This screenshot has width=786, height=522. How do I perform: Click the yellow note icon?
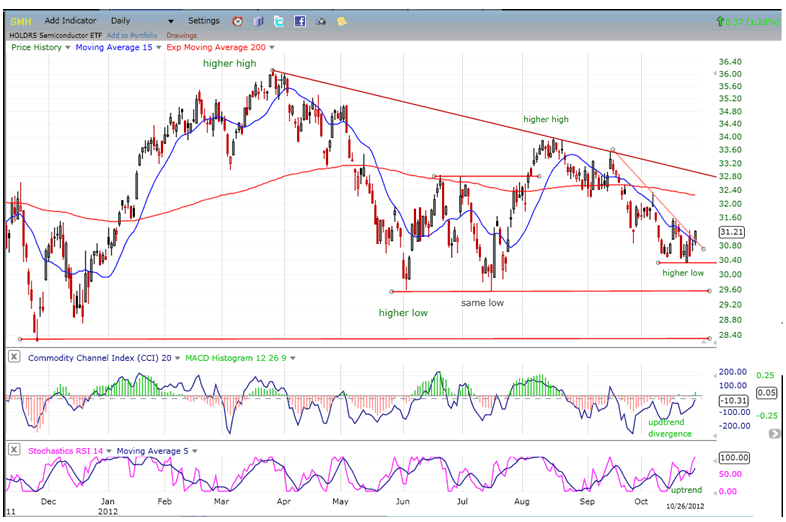click(x=342, y=21)
